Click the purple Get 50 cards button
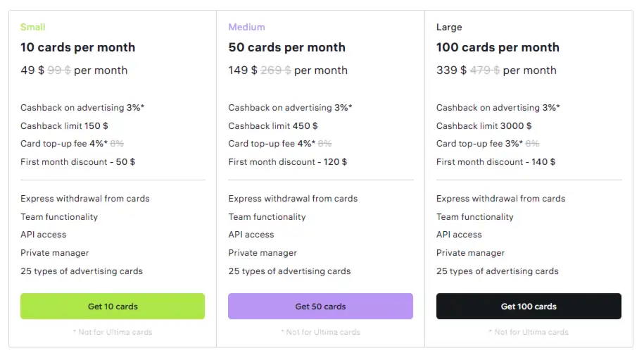Screen dimensions: 644x358 (x=320, y=307)
